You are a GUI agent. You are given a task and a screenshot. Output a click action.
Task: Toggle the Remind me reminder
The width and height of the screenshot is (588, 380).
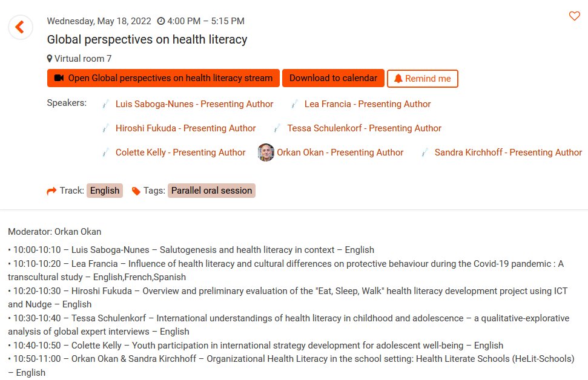422,78
